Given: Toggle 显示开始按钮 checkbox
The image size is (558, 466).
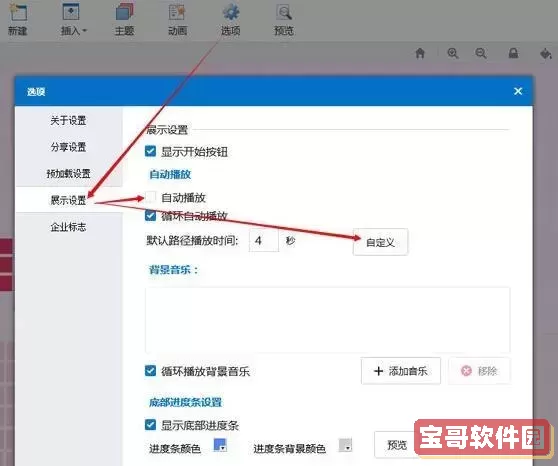Looking at the screenshot, I should tap(151, 151).
